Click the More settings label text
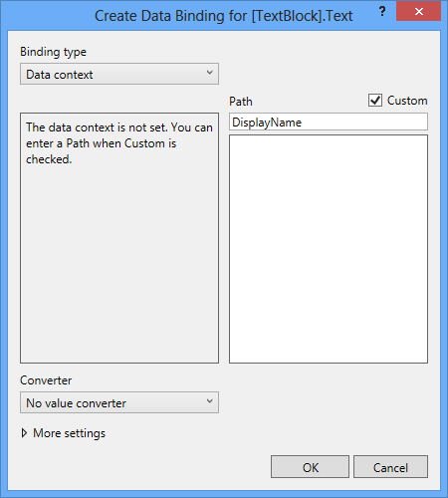Viewport: 448px width, 498px height. pyautogui.click(x=69, y=433)
